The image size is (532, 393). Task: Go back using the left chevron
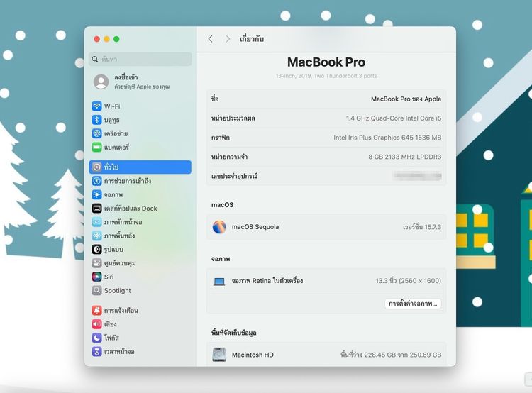tap(211, 39)
